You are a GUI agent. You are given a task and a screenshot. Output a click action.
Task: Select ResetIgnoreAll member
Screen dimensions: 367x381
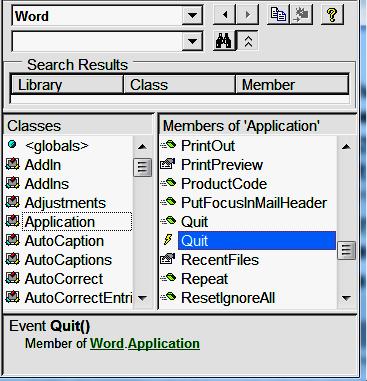click(228, 298)
